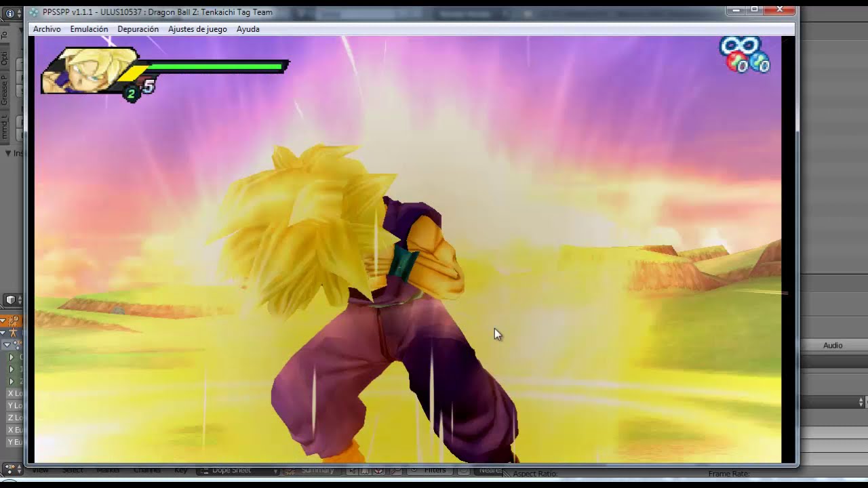Click the PPSSPP title bar app icon

pos(34,12)
